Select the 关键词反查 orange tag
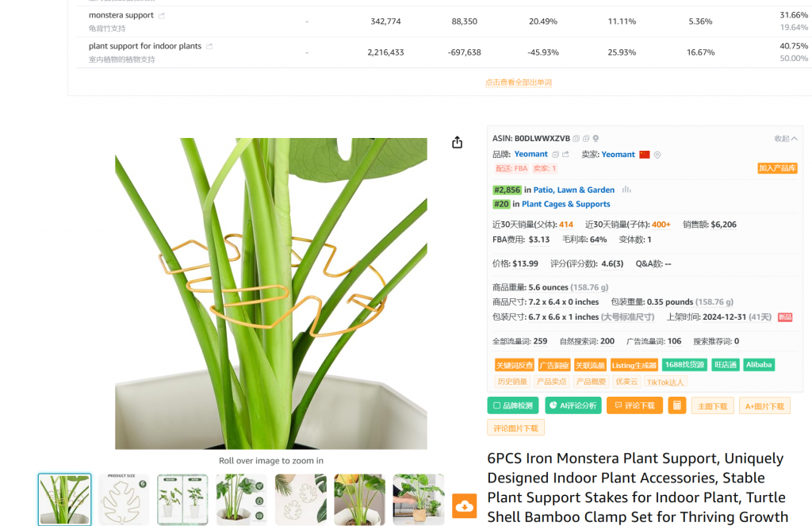Viewport: 812px width, 526px height. [x=514, y=366]
